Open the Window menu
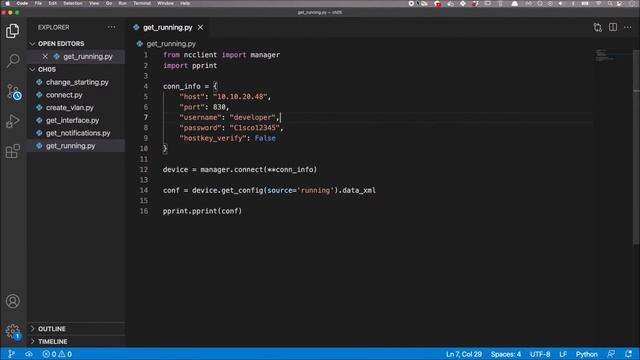Viewport: 640px width, 360px height. pos(165,3)
